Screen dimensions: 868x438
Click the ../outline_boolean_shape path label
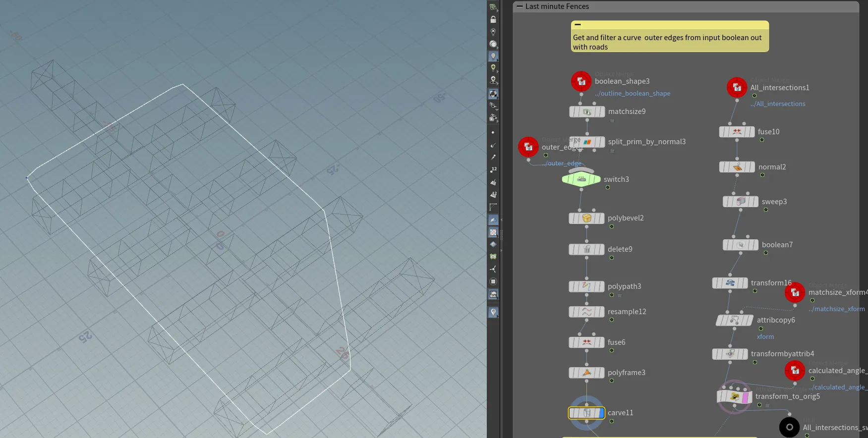tap(633, 93)
